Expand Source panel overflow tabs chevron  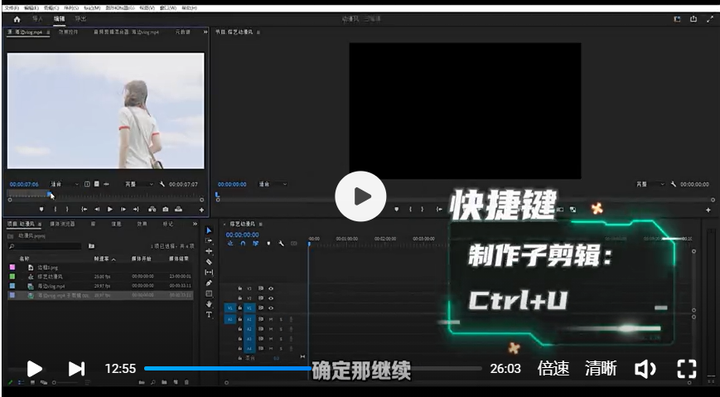click(x=204, y=32)
